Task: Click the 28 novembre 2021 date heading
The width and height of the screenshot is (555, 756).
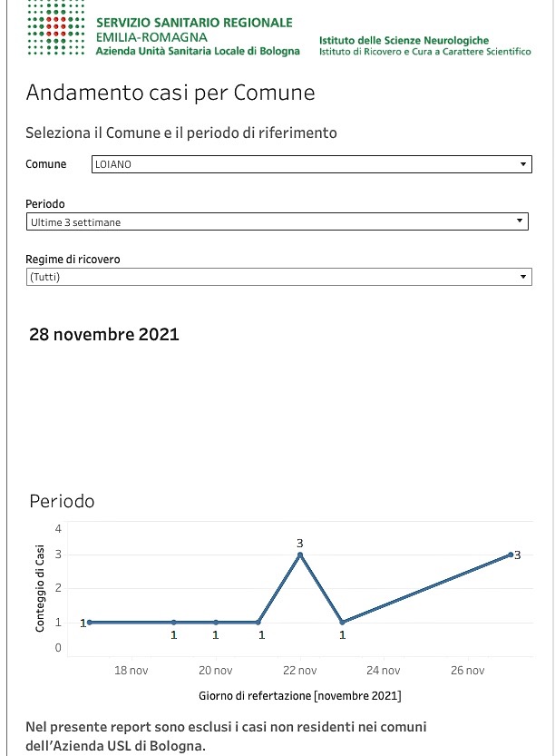Action: click(x=104, y=334)
